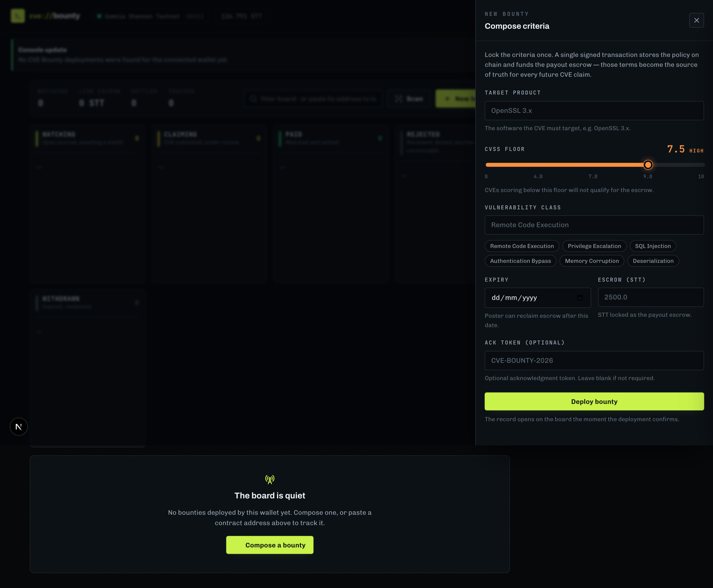Click the Target Product input field

(594, 110)
